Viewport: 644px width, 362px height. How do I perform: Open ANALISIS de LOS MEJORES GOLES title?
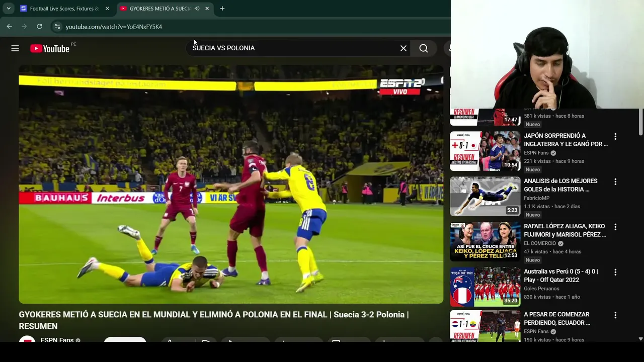[560, 185]
